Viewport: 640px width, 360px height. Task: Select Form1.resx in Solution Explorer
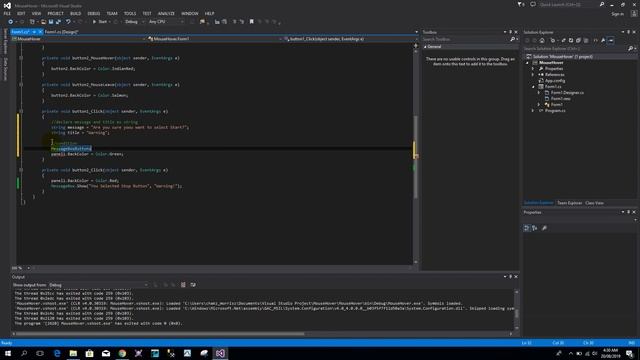(560, 99)
